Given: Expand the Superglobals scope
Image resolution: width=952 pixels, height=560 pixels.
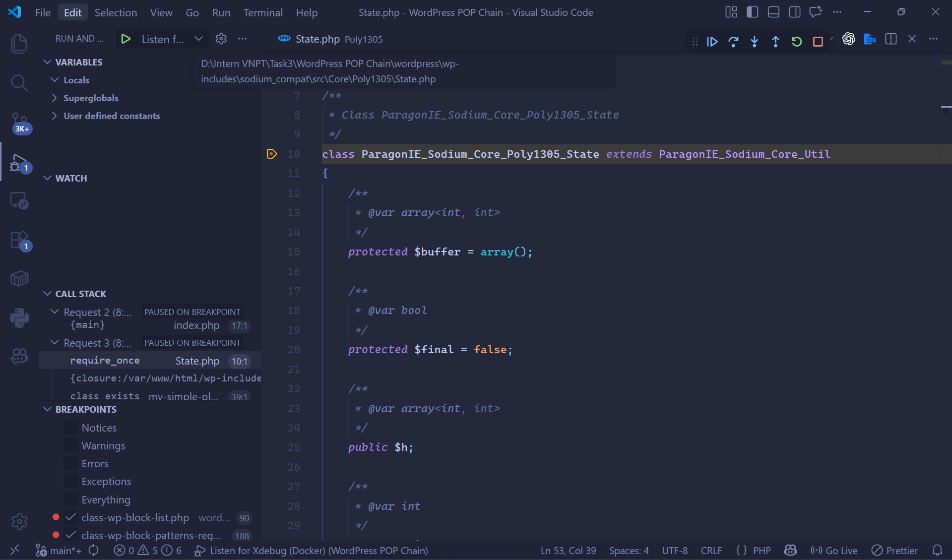Looking at the screenshot, I should [55, 98].
